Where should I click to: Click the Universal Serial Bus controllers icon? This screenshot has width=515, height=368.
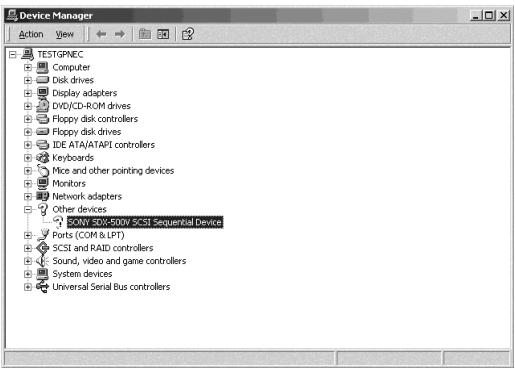(42, 287)
